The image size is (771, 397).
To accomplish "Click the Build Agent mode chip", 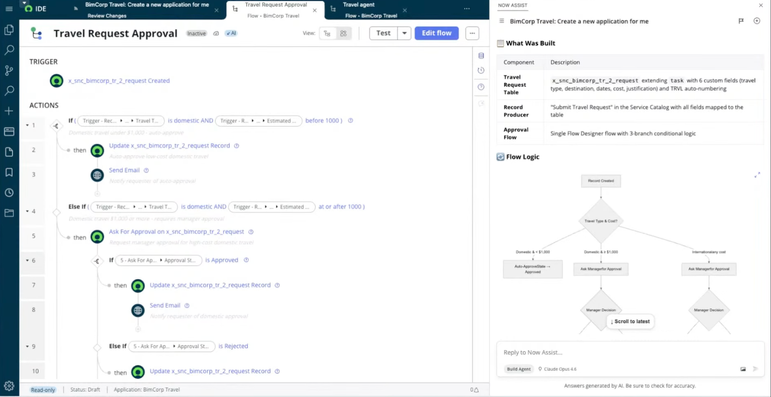I will tap(519, 369).
